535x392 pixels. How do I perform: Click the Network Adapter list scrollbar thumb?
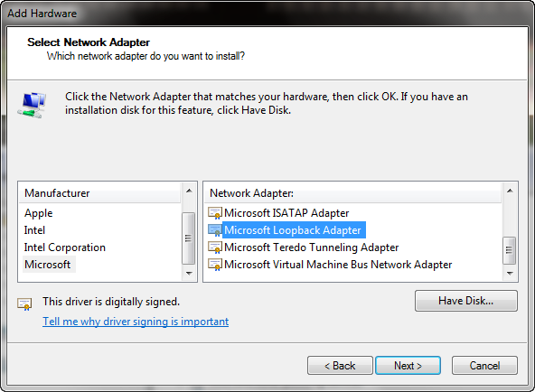pos(510,250)
